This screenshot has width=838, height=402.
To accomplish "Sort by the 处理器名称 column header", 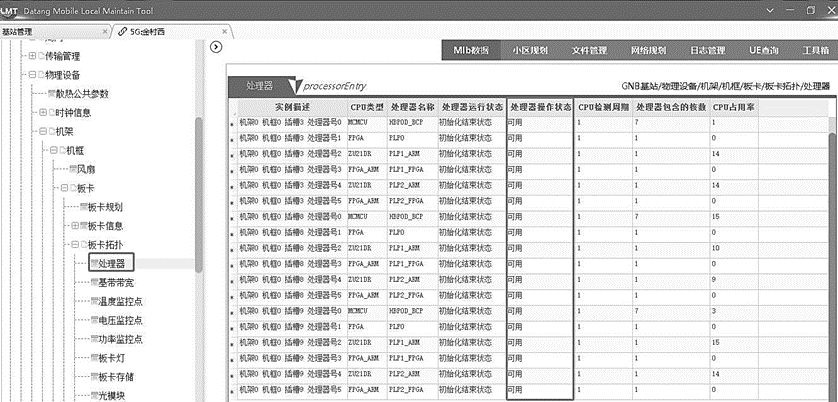I will point(412,107).
